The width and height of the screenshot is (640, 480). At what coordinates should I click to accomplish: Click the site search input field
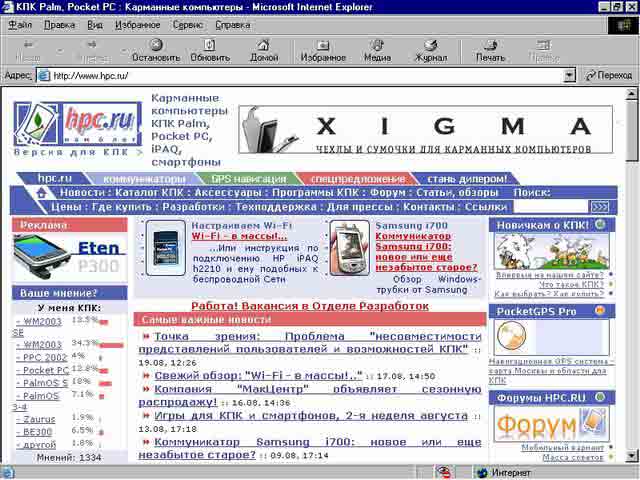point(551,207)
